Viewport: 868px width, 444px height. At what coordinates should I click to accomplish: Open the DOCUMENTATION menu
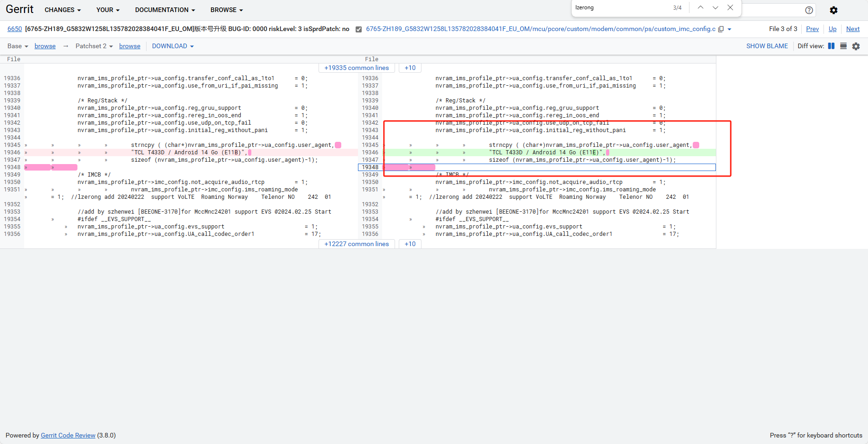(x=165, y=10)
